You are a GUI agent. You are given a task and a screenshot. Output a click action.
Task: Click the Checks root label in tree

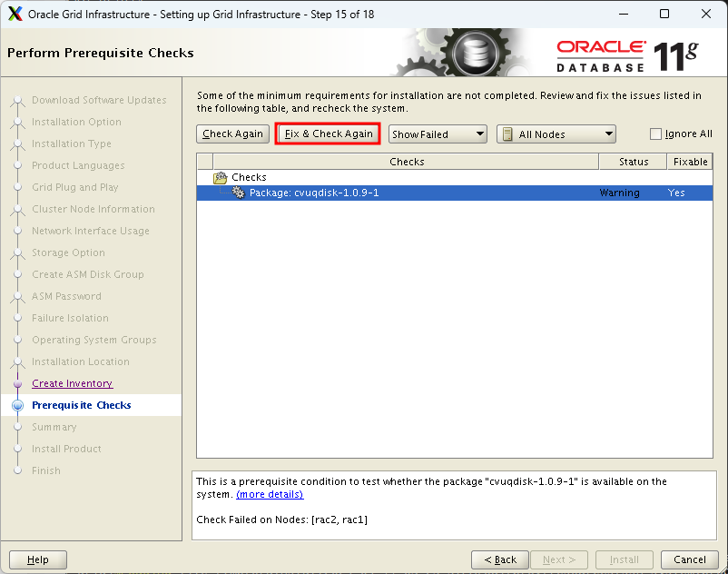pyautogui.click(x=249, y=177)
